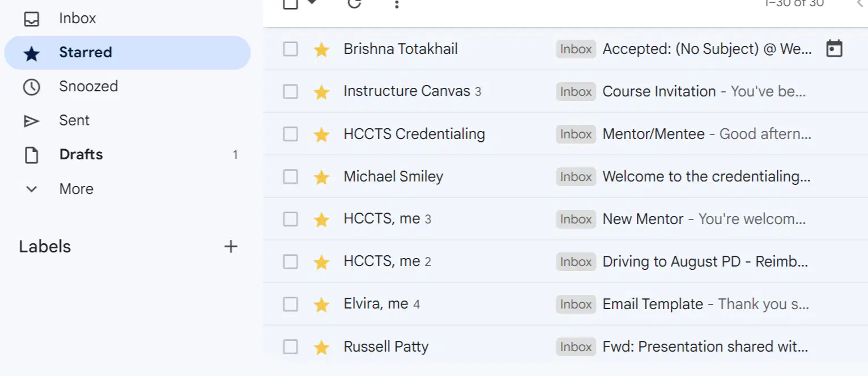Unstar the Instructure Canvas email
The width and height of the screenshot is (868, 376).
tap(321, 92)
